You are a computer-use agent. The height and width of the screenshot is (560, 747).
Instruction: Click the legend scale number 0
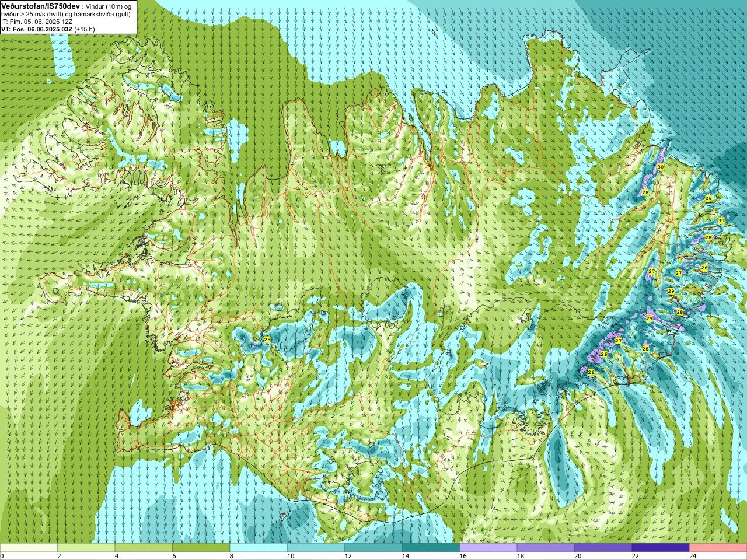[x=2, y=556]
